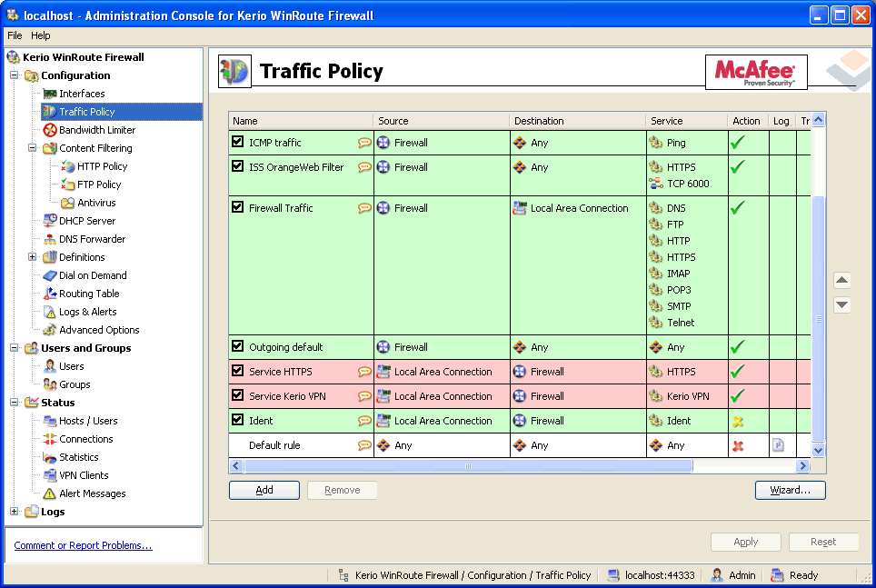Move selected rule down with arrow button

tap(841, 305)
